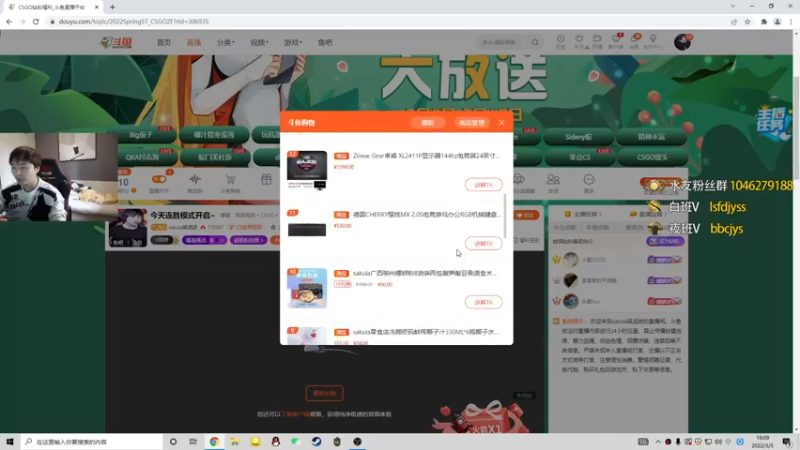Switch to 今日贡献 ranking tab
The height and width of the screenshot is (450, 800).
pos(564,227)
